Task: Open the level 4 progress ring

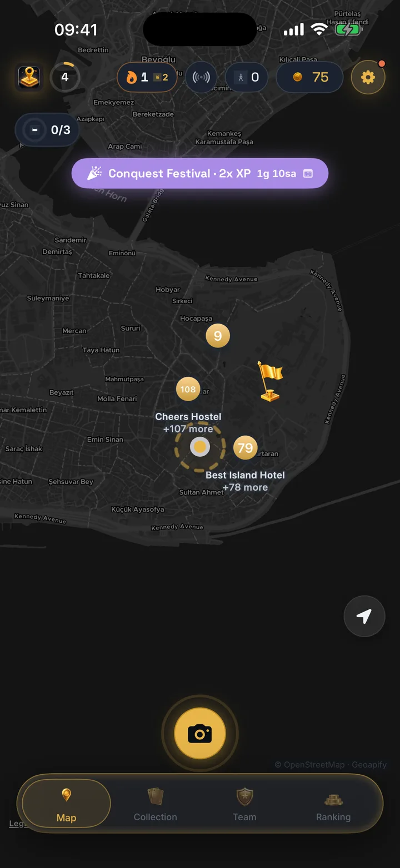Action: pyautogui.click(x=65, y=77)
